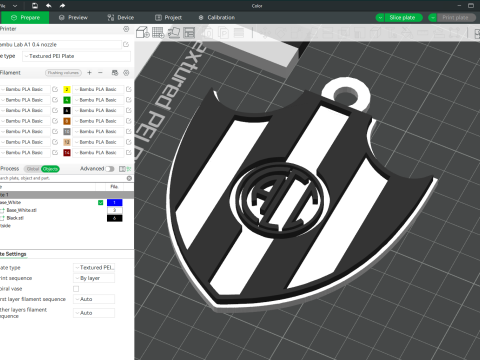Switch to the Project tab
This screenshot has height=360, width=480.
point(169,18)
